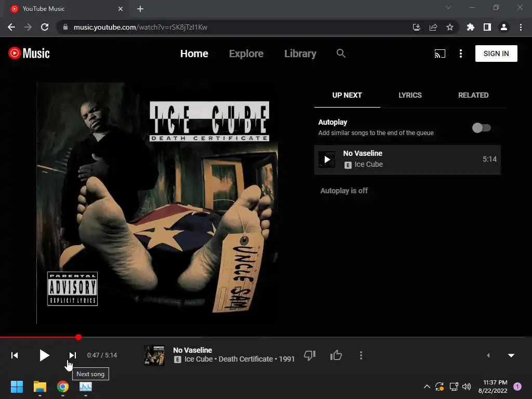The height and width of the screenshot is (399, 532).
Task: Open File Explorer from taskbar
Action: (x=39, y=387)
